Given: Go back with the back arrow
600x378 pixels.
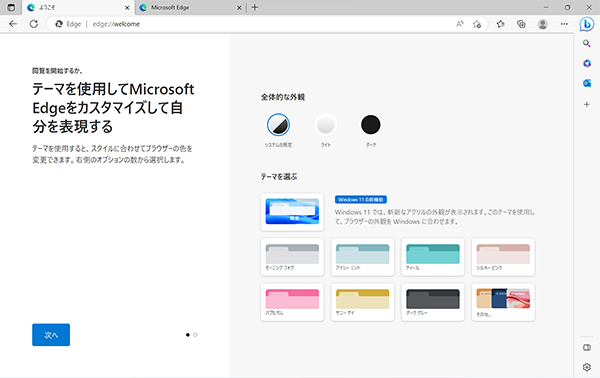Looking at the screenshot, I should point(13,24).
